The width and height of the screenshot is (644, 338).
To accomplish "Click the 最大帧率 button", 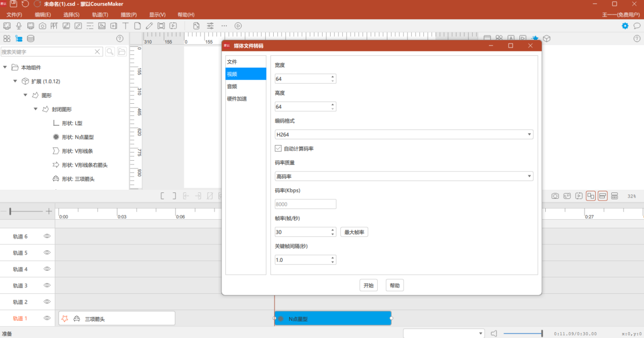I will [354, 232].
